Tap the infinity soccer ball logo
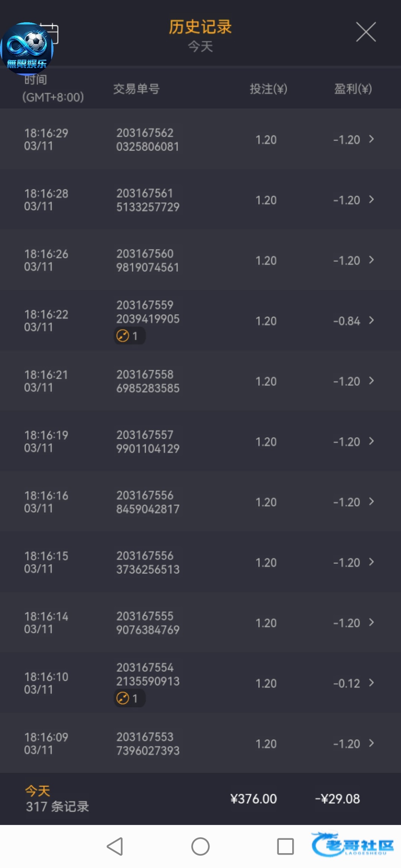 (x=27, y=49)
